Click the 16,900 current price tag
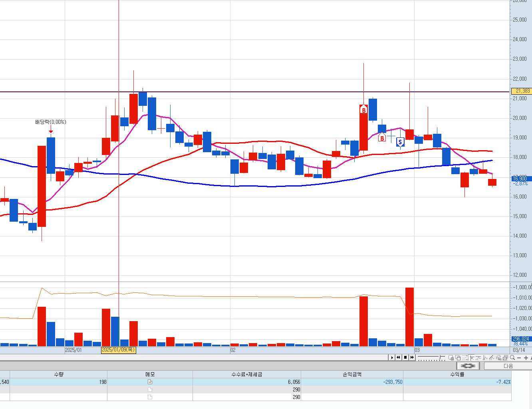The height and width of the screenshot is (409, 532). 522,179
